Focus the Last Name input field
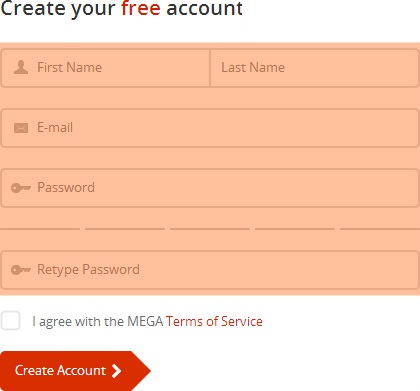Screen dimensions: 420x391 (314, 68)
